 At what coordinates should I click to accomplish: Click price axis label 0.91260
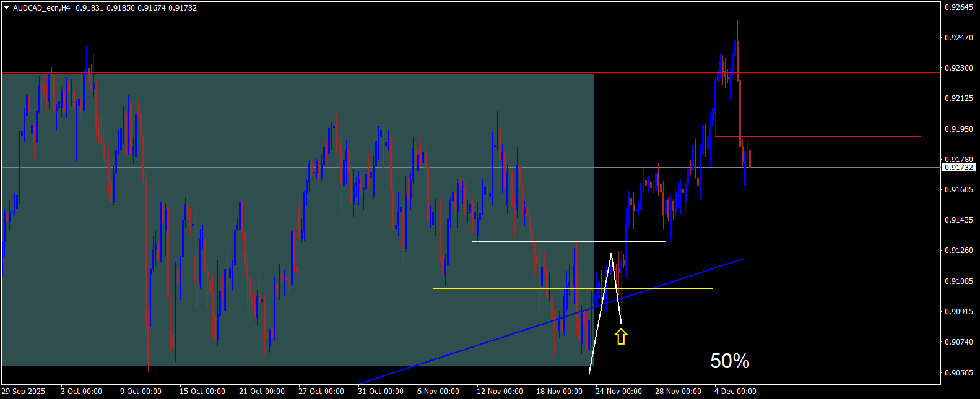tap(959, 251)
